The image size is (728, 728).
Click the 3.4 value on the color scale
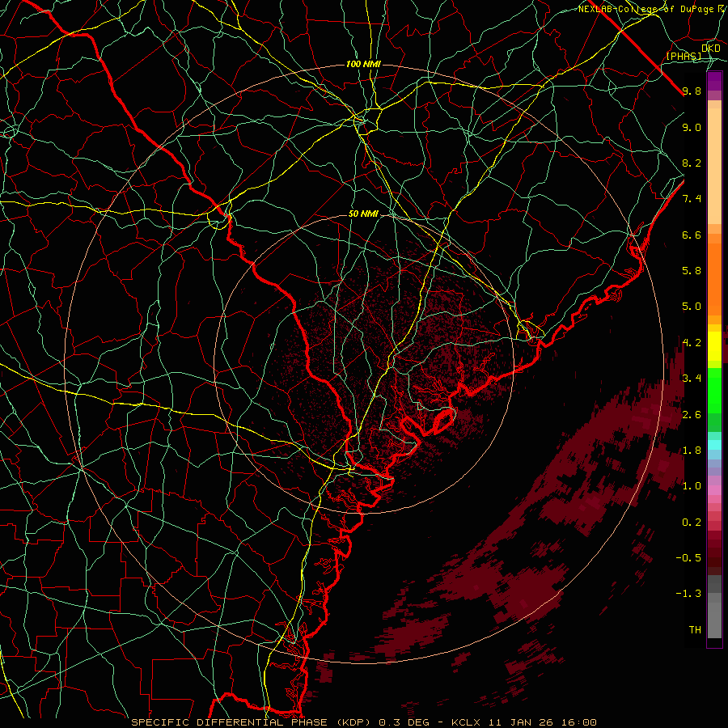point(692,379)
